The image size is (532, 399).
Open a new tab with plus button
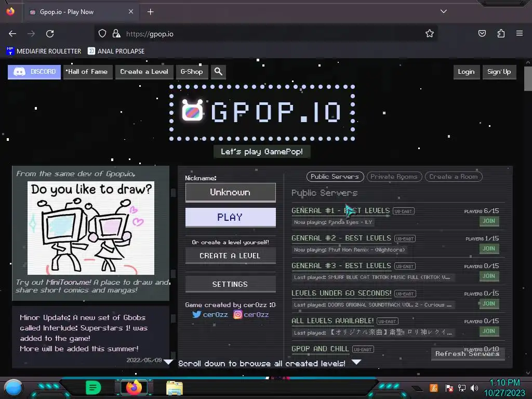pos(151,12)
